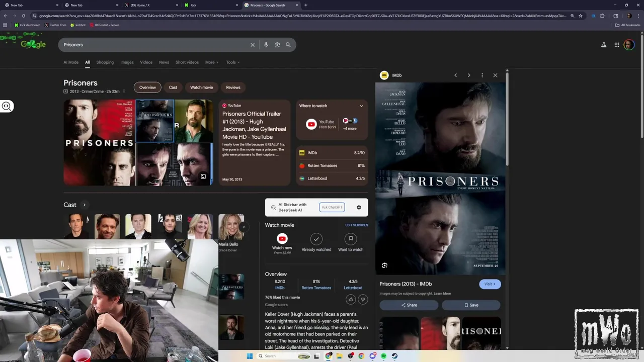The height and width of the screenshot is (362, 644).
Task: Click the magnifying glass search button
Action: (x=288, y=45)
